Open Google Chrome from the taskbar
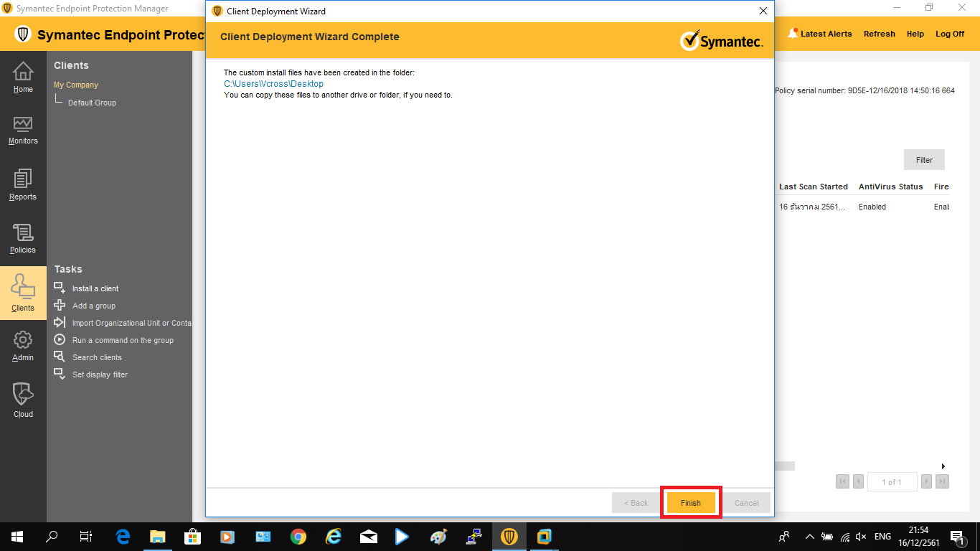 coord(298,537)
